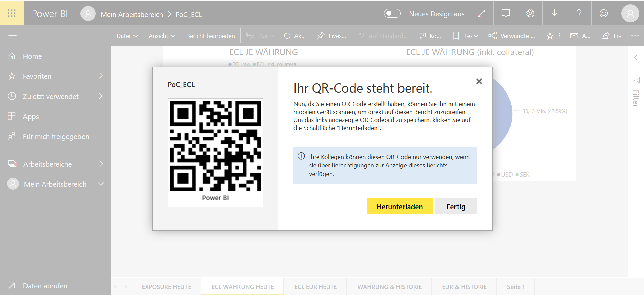Open the EUR & HISTORIE tab

click(x=464, y=287)
